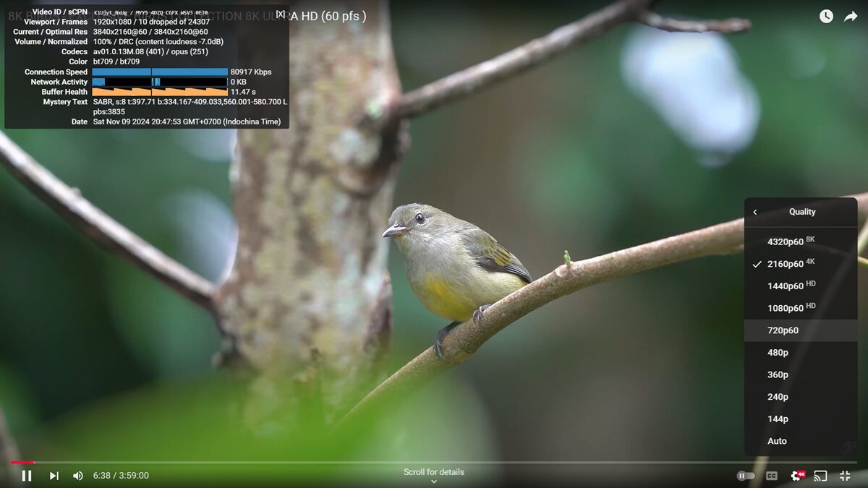Change quality to 360p
The image size is (868, 488).
click(801, 374)
